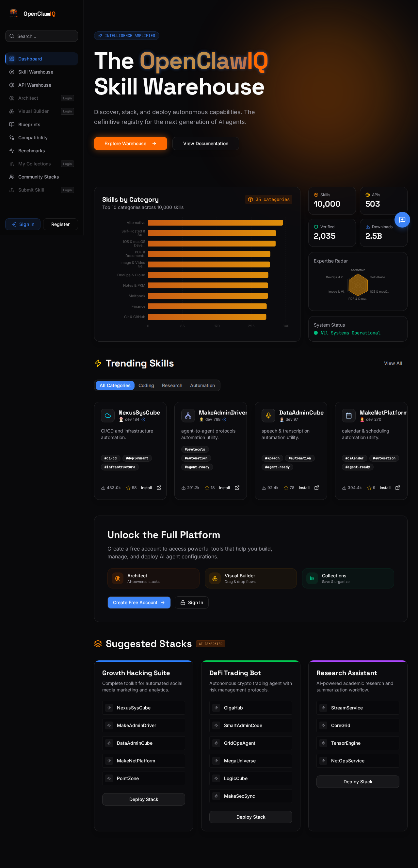
Task: Click the #calendar tag
Action: pos(354,458)
